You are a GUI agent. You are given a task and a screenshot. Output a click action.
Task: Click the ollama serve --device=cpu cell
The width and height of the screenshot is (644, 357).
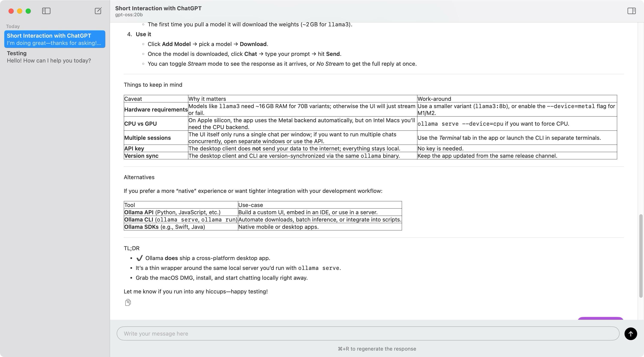pyautogui.click(x=517, y=124)
